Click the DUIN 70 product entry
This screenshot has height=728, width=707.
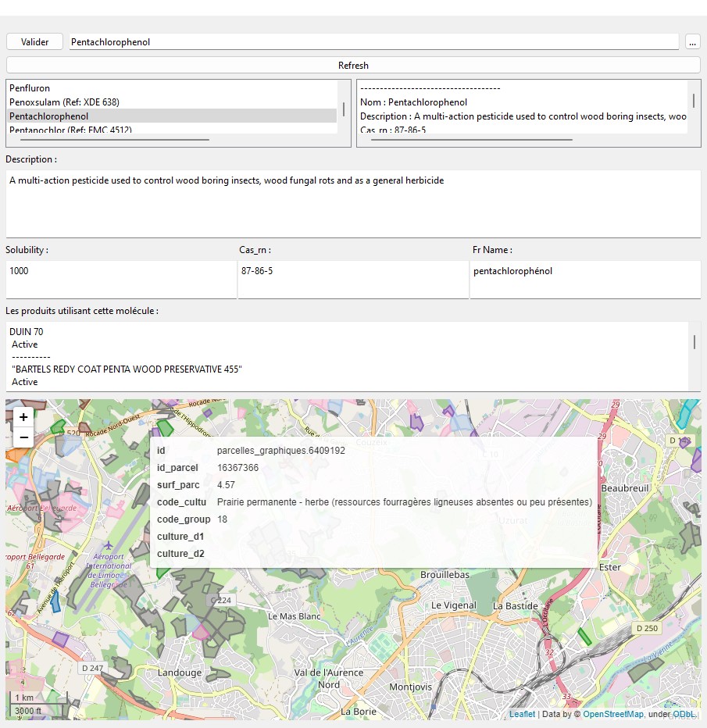click(27, 331)
